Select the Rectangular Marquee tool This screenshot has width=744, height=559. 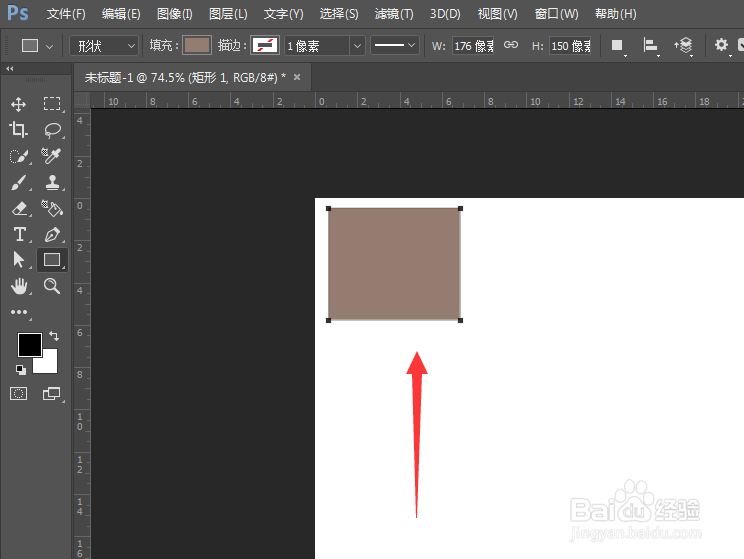pos(52,104)
